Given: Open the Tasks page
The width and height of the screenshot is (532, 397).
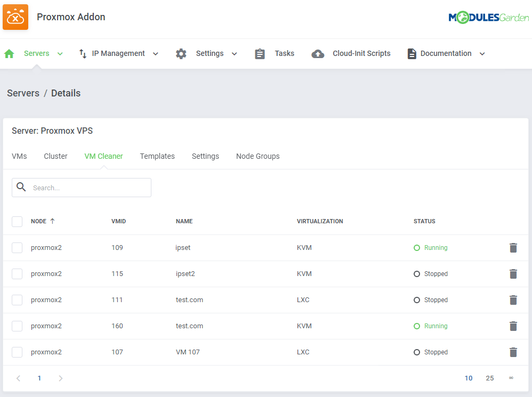Looking at the screenshot, I should [x=284, y=54].
